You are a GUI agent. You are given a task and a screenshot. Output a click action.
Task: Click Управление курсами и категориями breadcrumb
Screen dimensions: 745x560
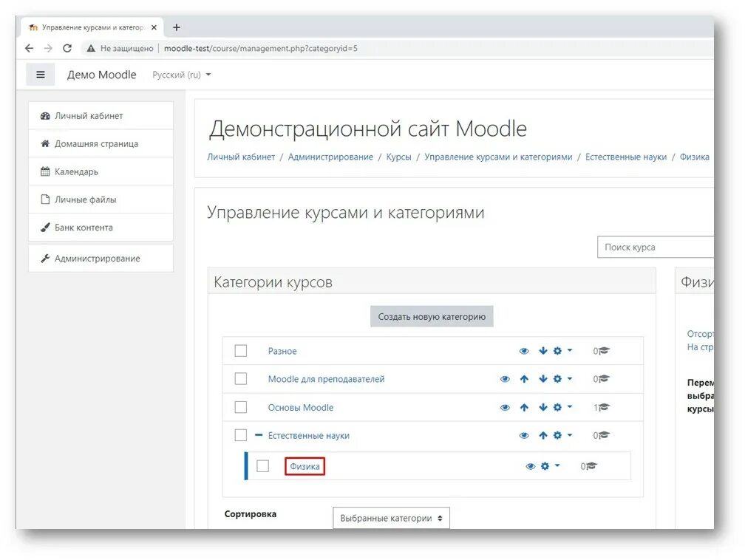tap(498, 157)
